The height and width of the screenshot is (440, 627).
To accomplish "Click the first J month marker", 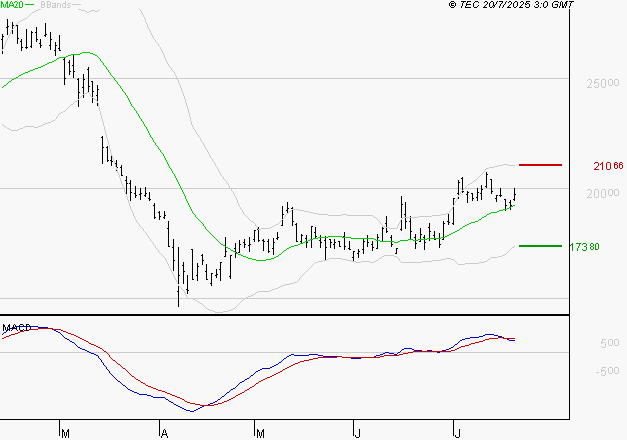I will click(x=357, y=433).
